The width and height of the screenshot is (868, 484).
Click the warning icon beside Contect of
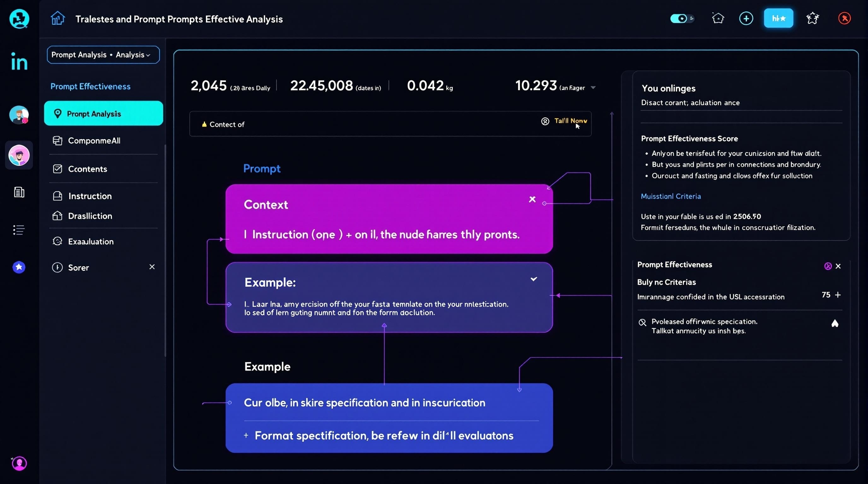tap(204, 124)
